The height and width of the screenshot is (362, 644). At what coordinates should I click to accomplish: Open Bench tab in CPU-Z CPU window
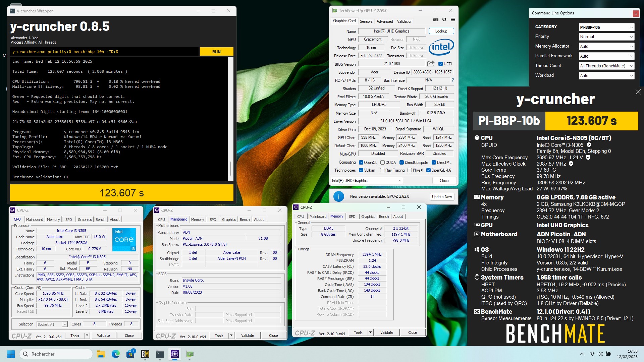click(x=100, y=220)
